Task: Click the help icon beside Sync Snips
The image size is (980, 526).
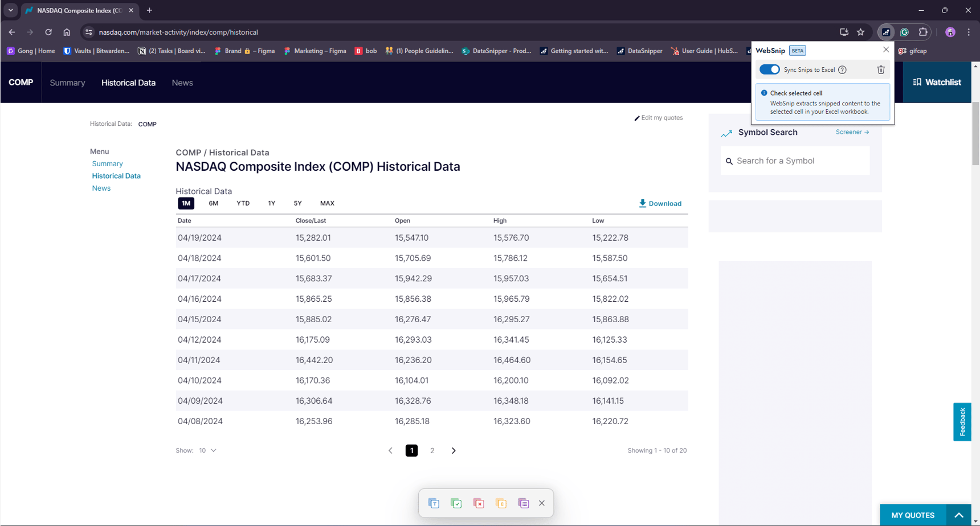Action: [842, 69]
